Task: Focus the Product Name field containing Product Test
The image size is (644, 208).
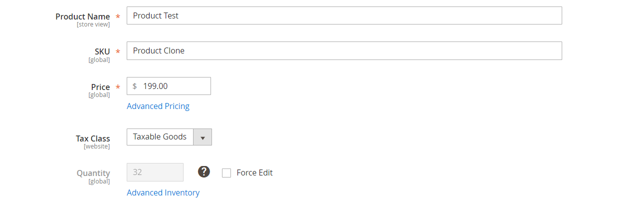Action: (344, 15)
